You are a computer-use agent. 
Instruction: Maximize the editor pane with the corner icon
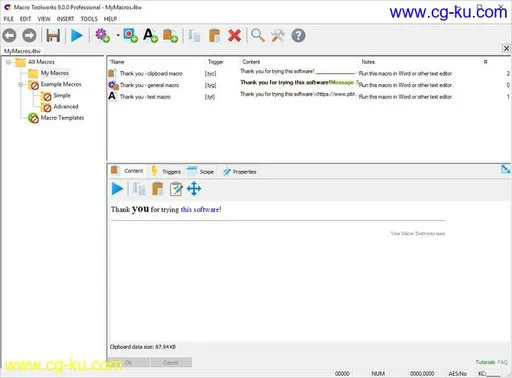[505, 169]
